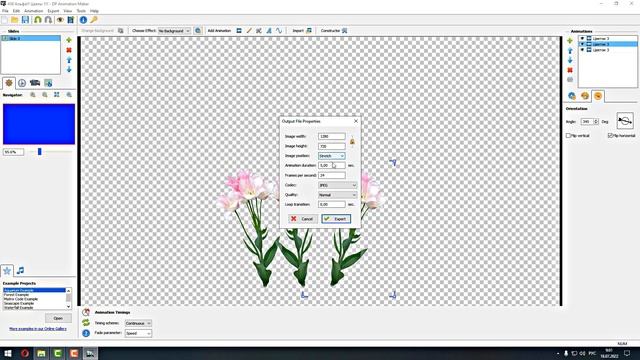
Task: Select Matrix Code Example in the list
Action: (34, 299)
